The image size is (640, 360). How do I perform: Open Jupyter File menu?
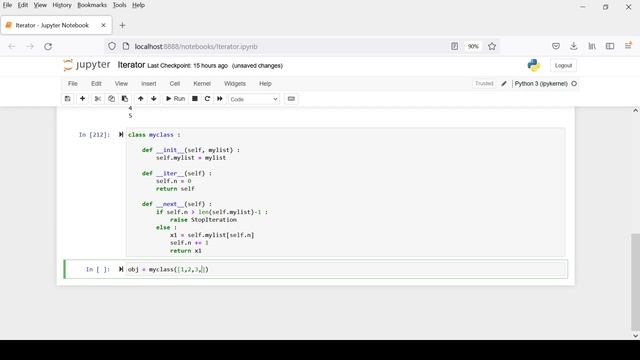(73, 84)
